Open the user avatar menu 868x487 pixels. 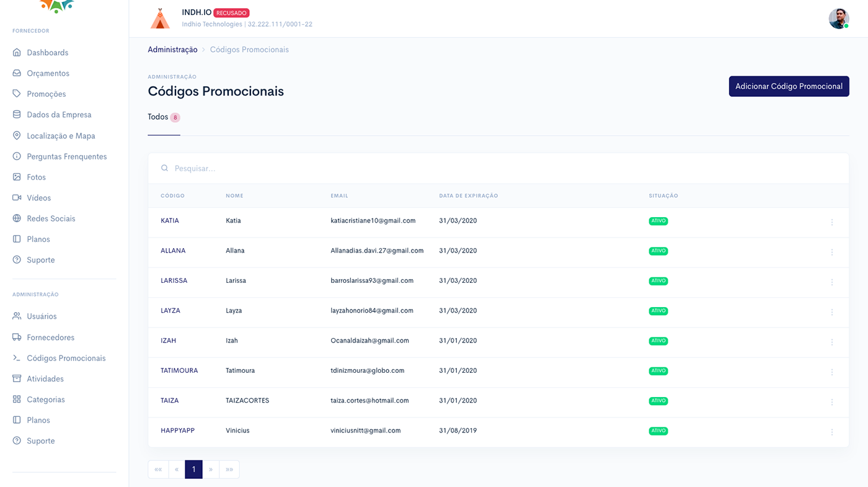click(838, 19)
